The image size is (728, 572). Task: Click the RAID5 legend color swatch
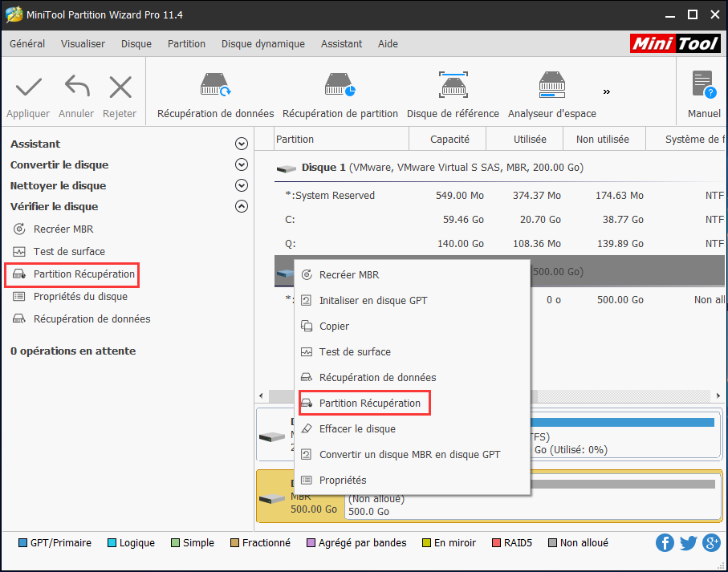496,543
